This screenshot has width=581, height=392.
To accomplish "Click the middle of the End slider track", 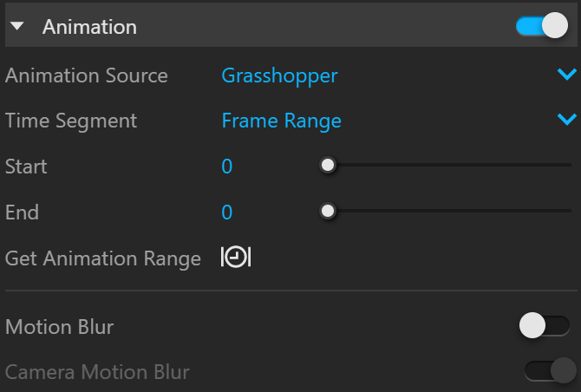I will point(449,211).
